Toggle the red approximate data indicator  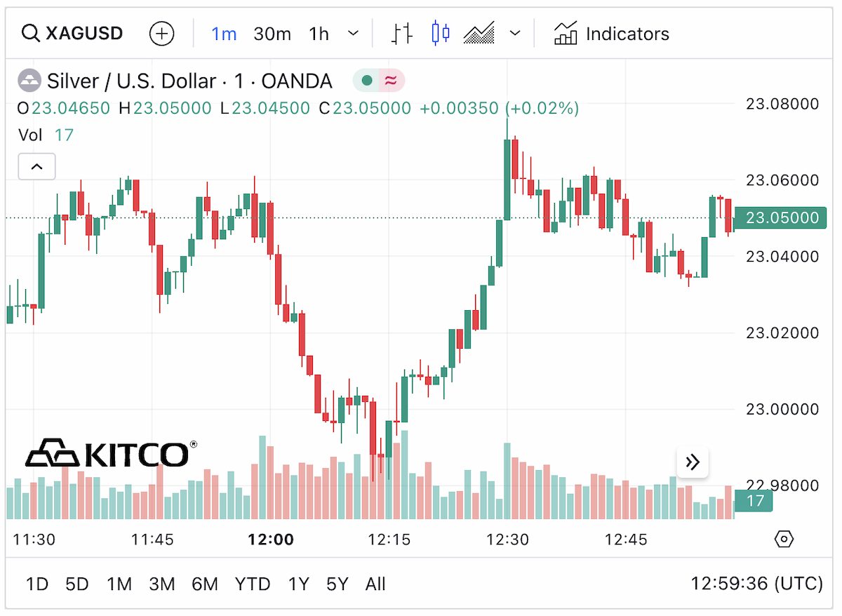click(x=392, y=81)
